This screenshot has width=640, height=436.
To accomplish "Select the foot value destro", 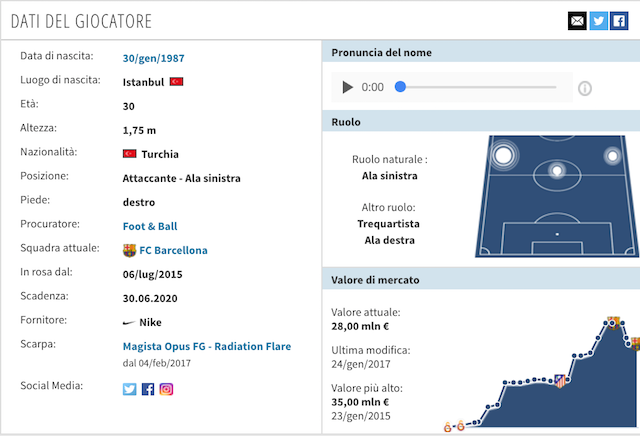I will 139,202.
